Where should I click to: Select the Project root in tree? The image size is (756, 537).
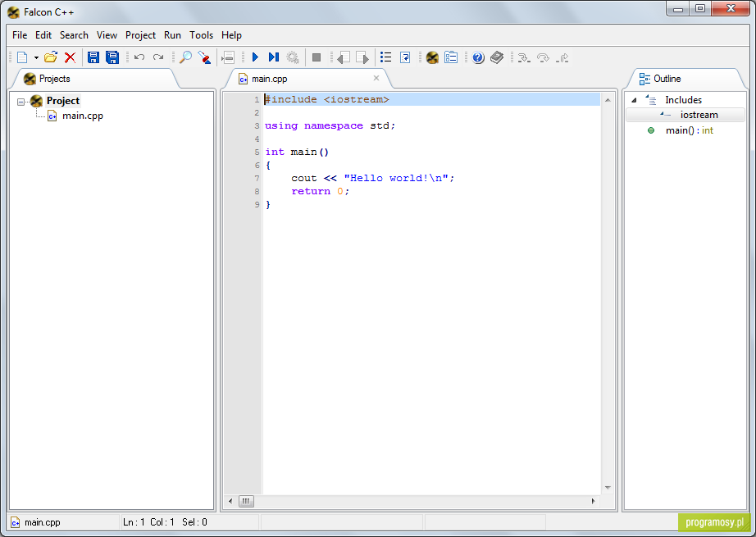(62, 101)
